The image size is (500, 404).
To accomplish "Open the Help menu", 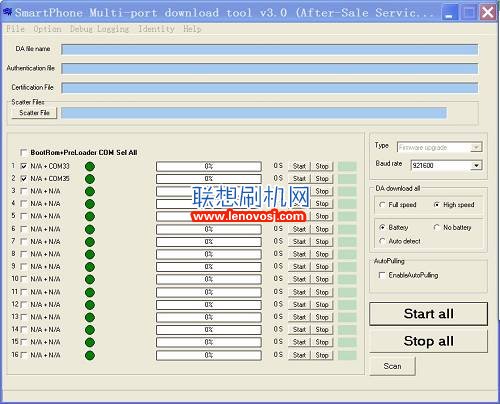I will click(192, 29).
